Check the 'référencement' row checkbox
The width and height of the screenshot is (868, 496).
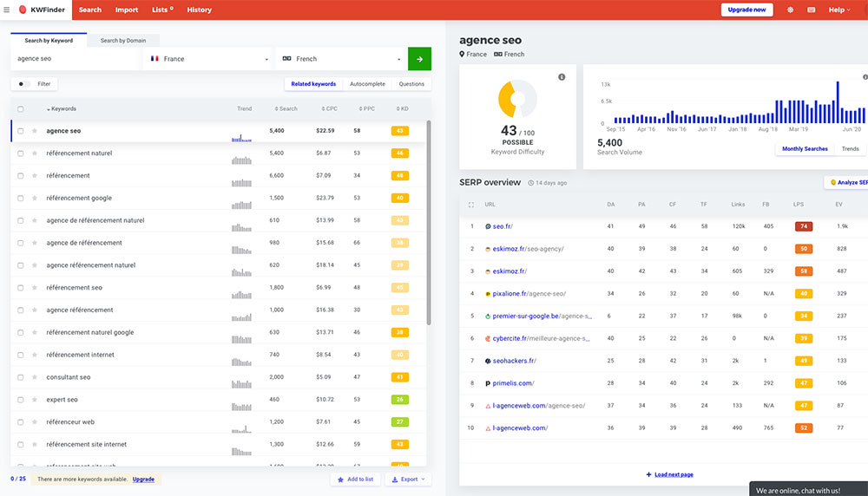point(21,176)
